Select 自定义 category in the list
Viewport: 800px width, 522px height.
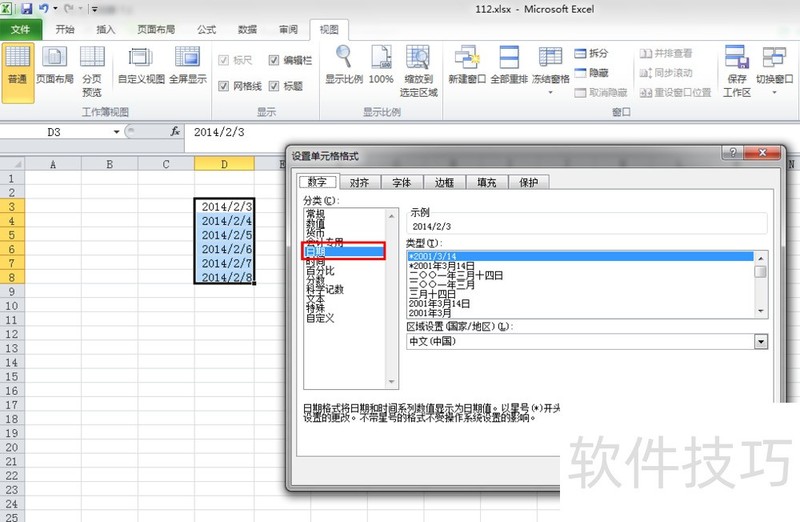[x=320, y=318]
